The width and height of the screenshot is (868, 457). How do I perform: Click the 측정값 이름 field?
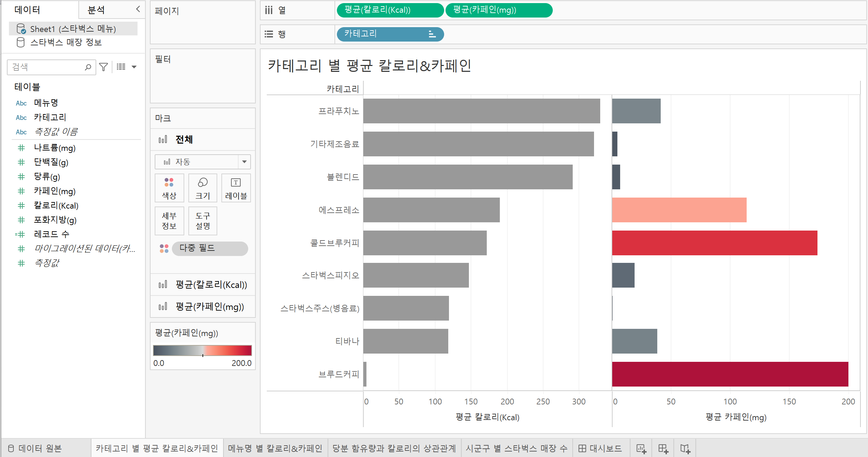click(56, 132)
